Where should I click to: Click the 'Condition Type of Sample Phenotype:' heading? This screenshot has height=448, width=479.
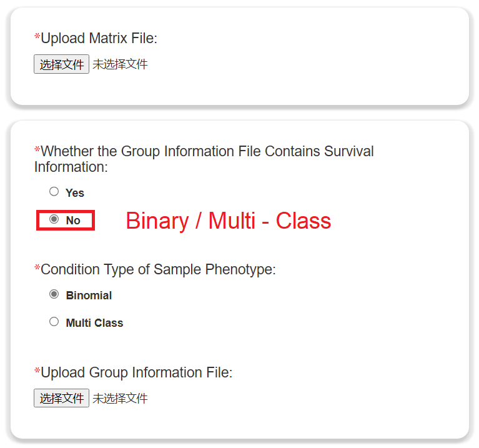[158, 269]
